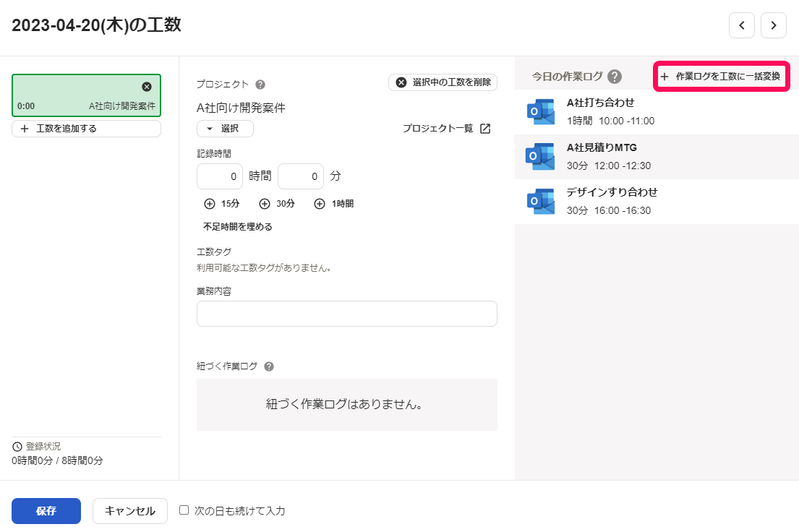Click the キャンセル button

coord(130,511)
